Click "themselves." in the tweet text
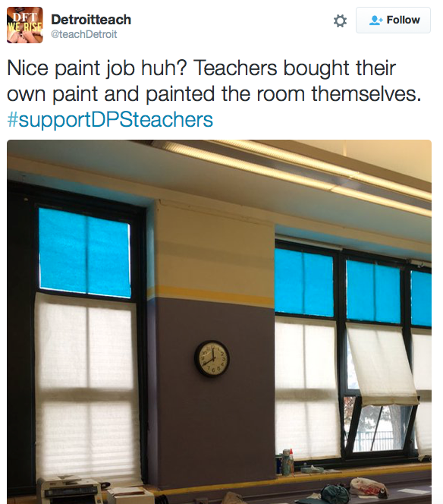 [x=366, y=94]
